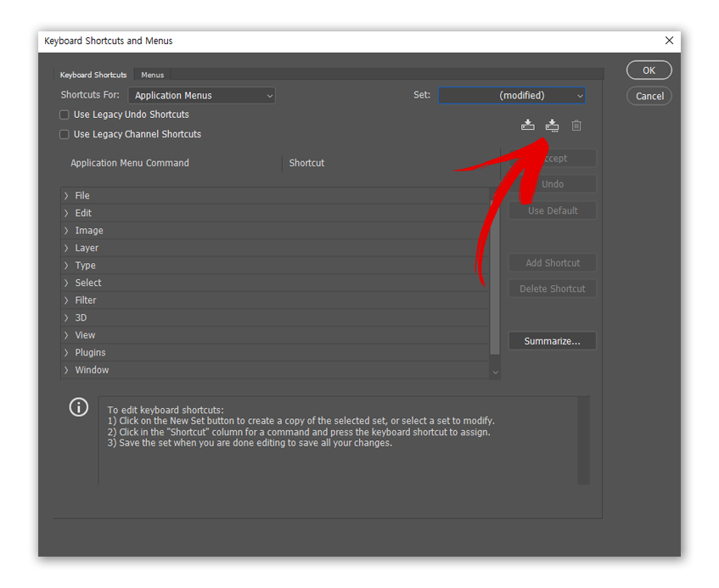Expand the View menu commands
The width and height of the screenshot is (719, 588).
pyautogui.click(x=66, y=335)
